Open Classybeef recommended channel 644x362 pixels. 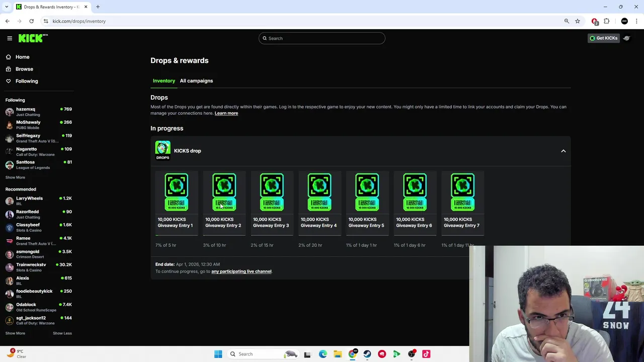(x=38, y=227)
